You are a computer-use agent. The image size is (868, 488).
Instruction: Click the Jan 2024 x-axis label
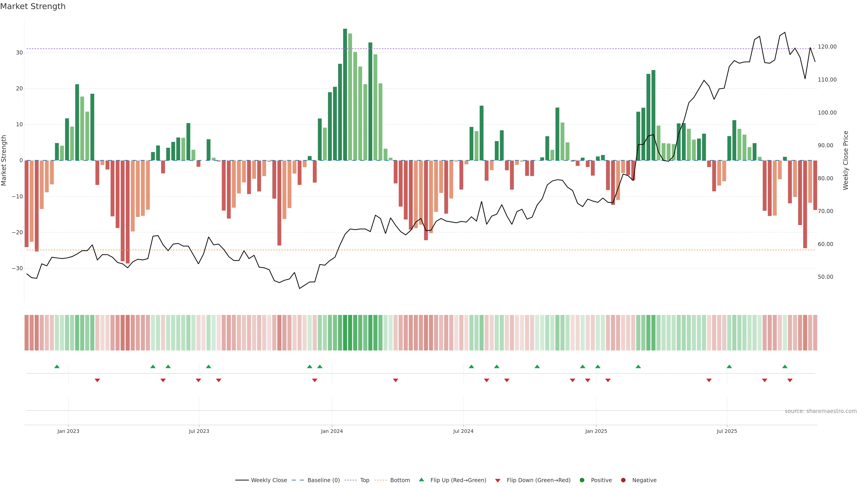[332, 431]
